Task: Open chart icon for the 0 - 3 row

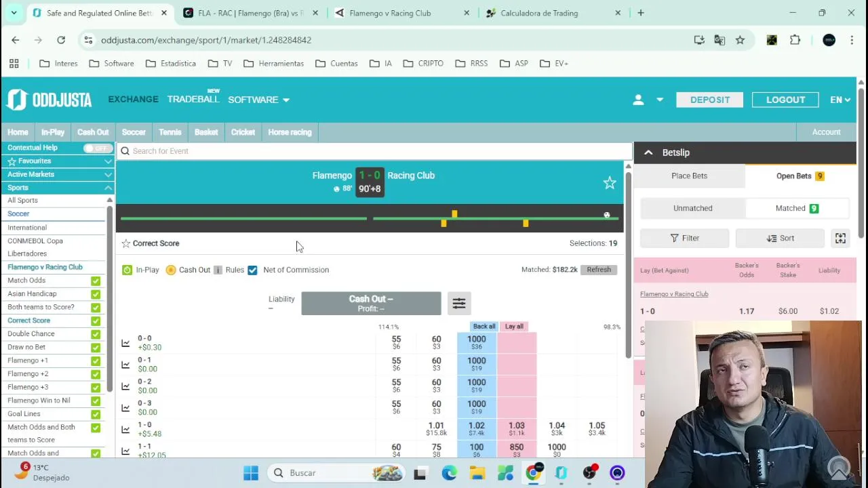Action: (x=125, y=408)
